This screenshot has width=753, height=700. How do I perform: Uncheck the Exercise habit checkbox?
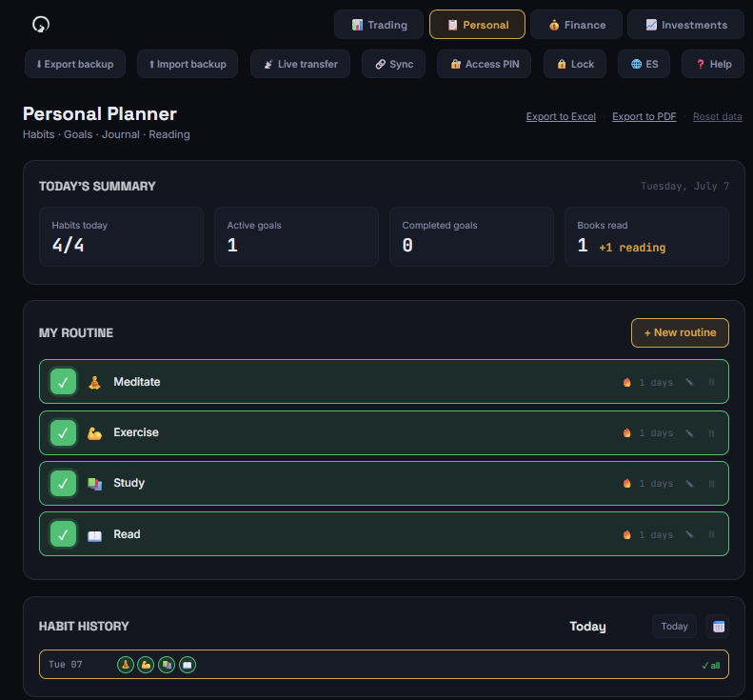point(63,433)
